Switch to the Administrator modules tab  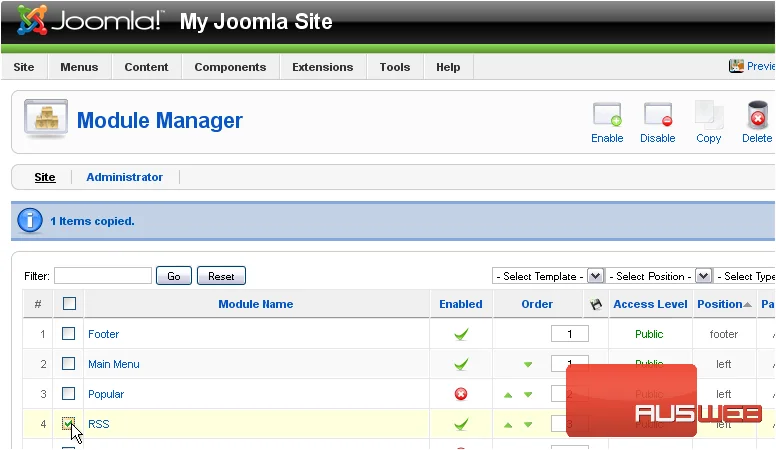point(124,177)
